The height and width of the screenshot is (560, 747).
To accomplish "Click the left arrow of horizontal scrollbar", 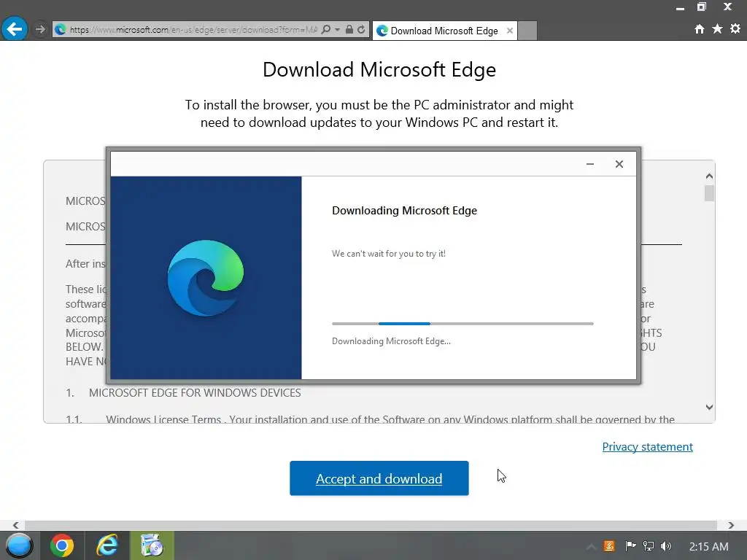I will coord(16,525).
